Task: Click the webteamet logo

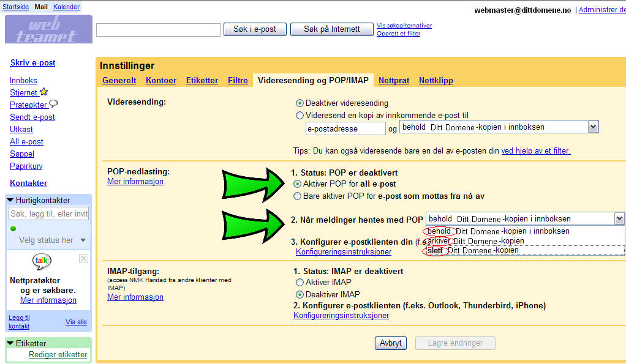Action: point(48,29)
